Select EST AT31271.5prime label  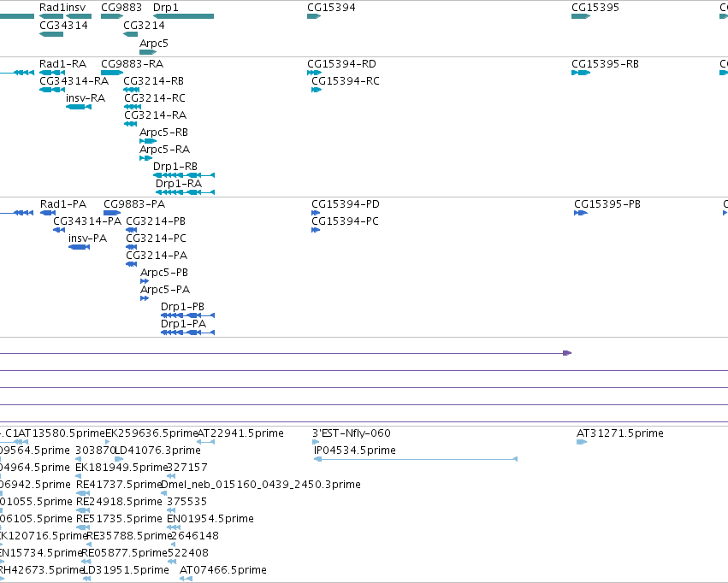[620, 433]
